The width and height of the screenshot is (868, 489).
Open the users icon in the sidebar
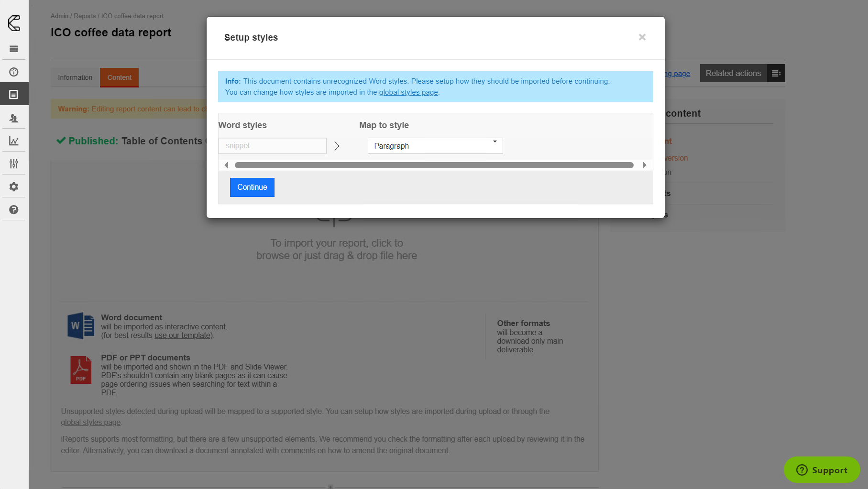click(x=14, y=118)
